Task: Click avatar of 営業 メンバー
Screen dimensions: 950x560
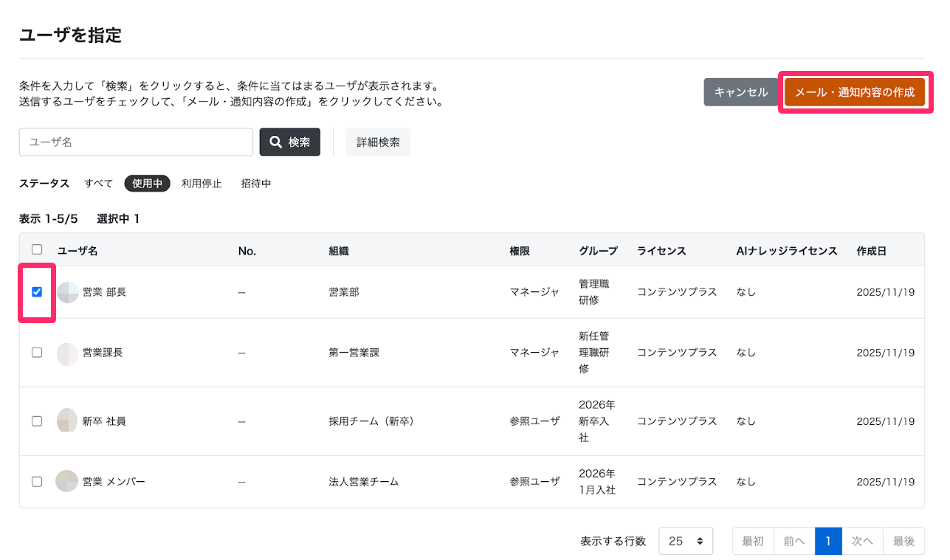Action: pos(67,482)
